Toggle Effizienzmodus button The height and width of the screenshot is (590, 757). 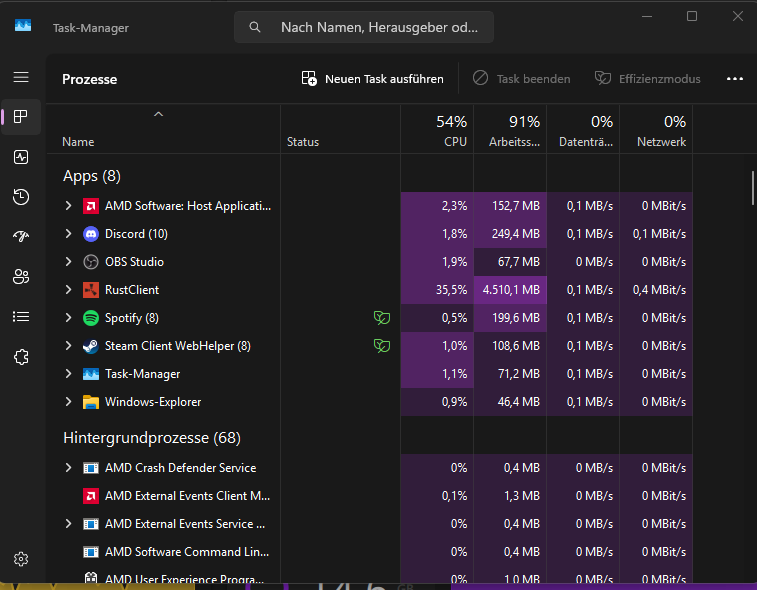click(x=647, y=79)
